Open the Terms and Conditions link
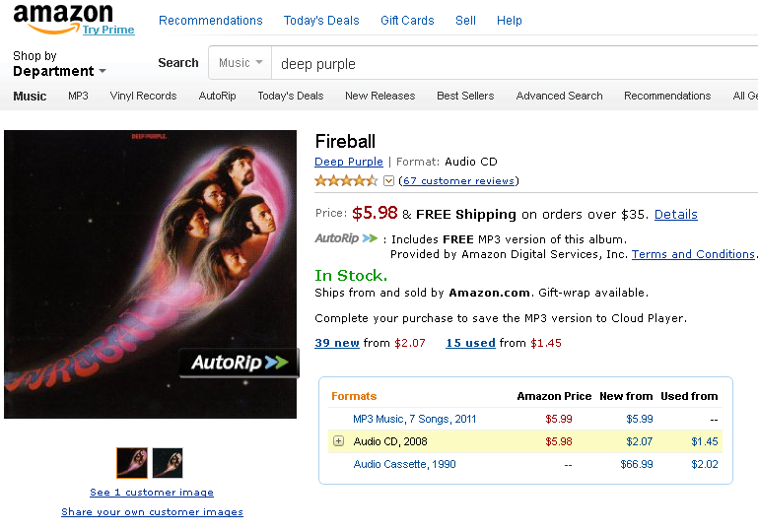The image size is (758, 532). click(693, 254)
